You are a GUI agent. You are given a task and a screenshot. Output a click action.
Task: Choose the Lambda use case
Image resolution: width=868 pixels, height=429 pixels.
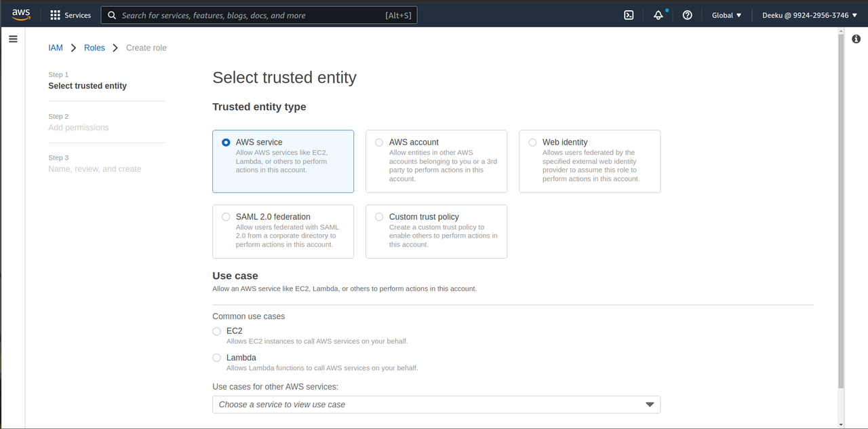[x=216, y=358]
